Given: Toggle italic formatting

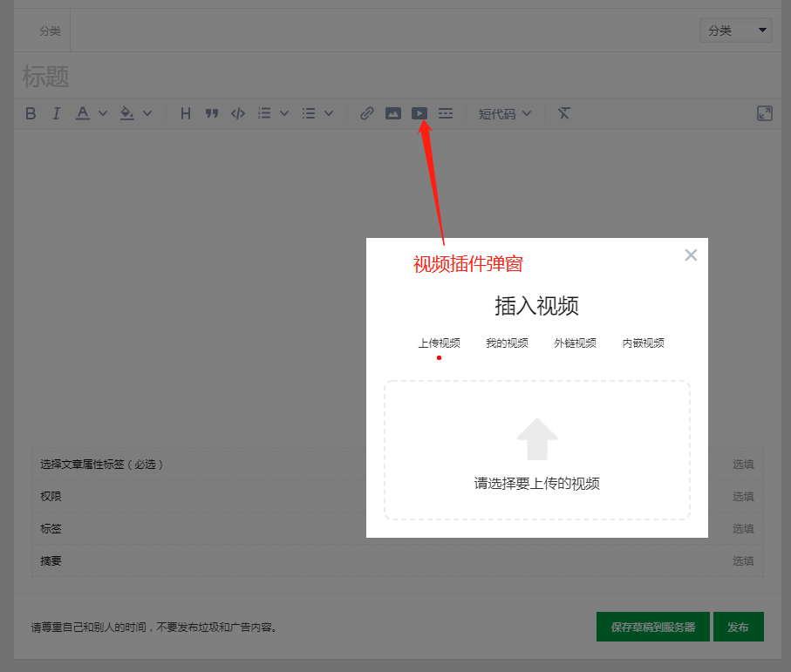Looking at the screenshot, I should pyautogui.click(x=56, y=113).
